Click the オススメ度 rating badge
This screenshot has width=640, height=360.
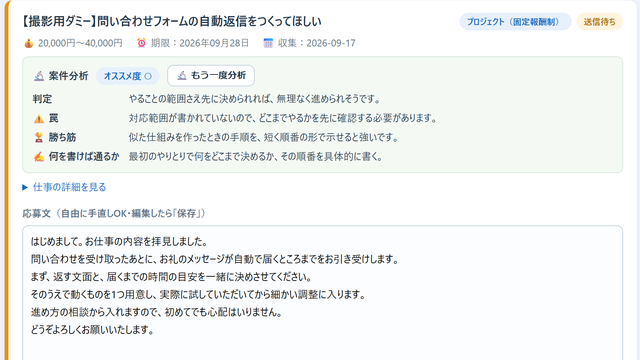(x=127, y=76)
